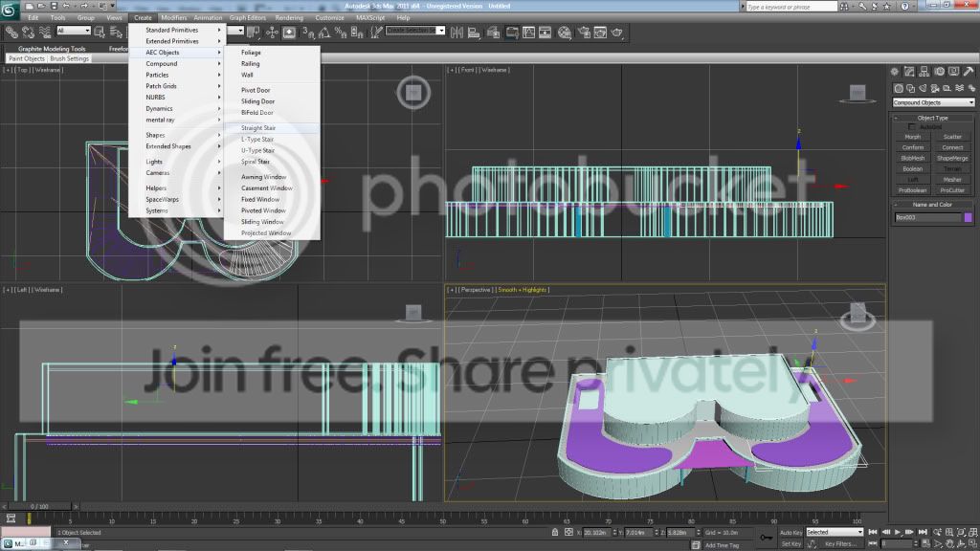Click the Bind to Space Warp icon
Image resolution: width=980 pixels, height=551 pixels.
coord(45,32)
